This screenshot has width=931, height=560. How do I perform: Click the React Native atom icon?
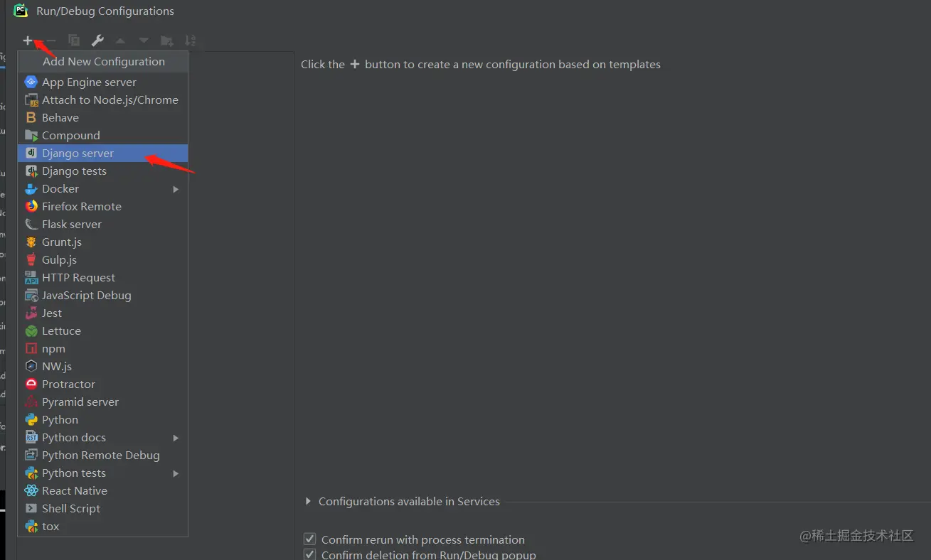pyautogui.click(x=31, y=490)
